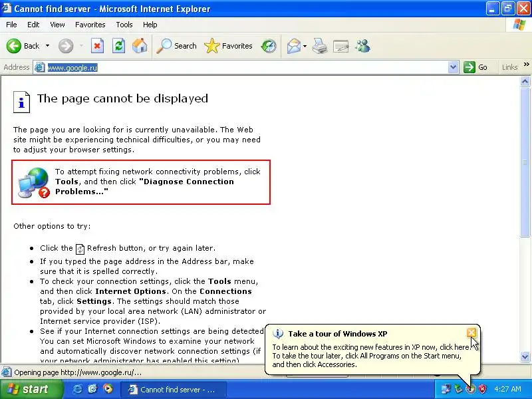Click the info document icon beside heading
532x399 pixels.
tap(21, 102)
